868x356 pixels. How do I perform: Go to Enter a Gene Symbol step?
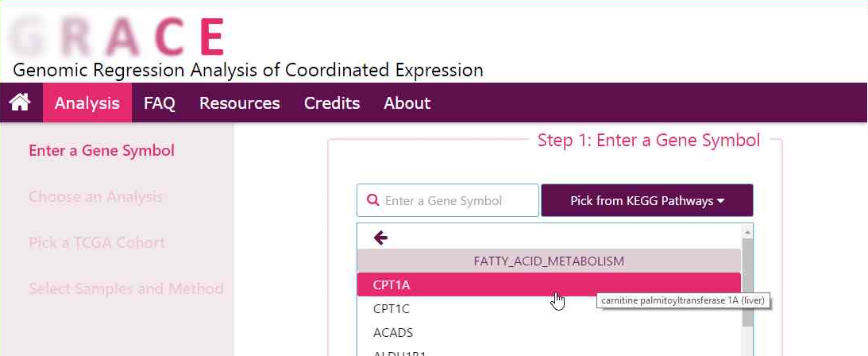pyautogui.click(x=102, y=151)
